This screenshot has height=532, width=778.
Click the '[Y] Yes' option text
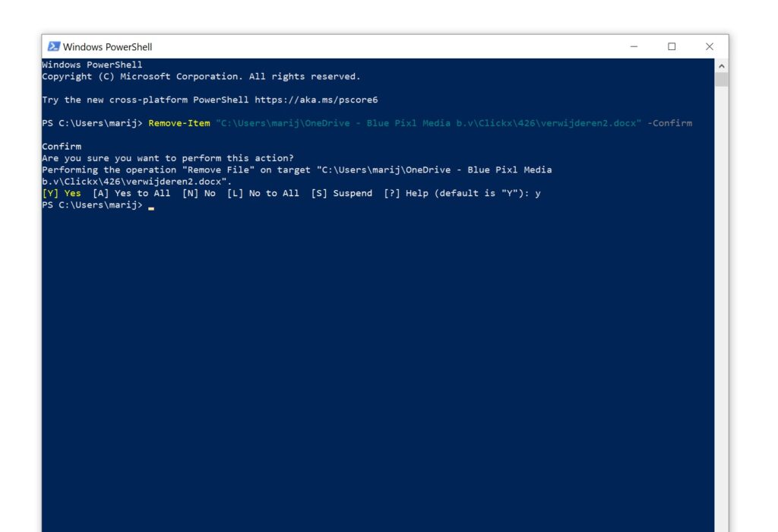pos(62,193)
